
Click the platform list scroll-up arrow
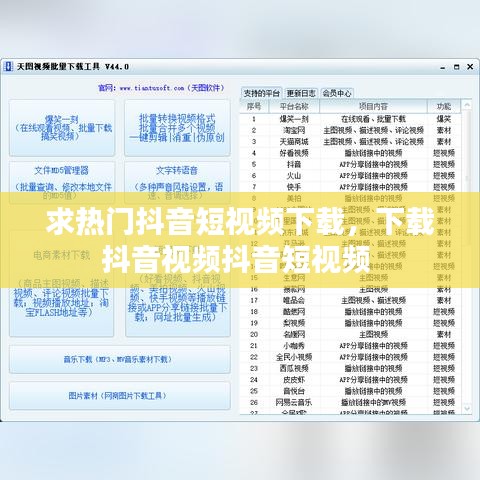467,105
